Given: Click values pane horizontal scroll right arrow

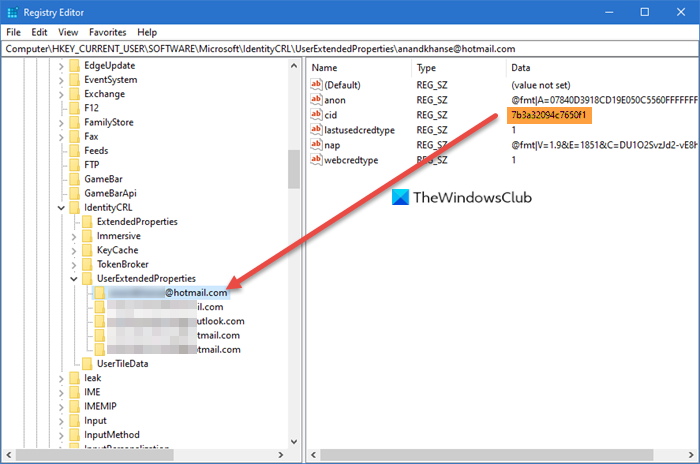Looking at the screenshot, I should point(691,455).
